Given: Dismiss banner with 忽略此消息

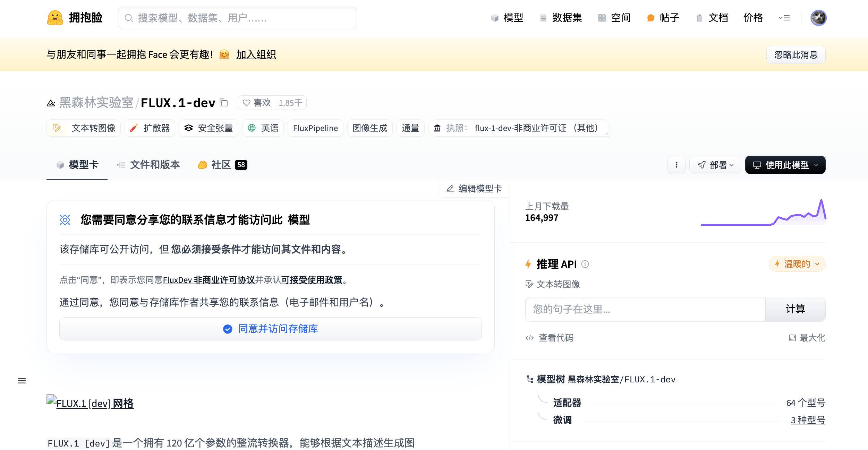Looking at the screenshot, I should 796,55.
